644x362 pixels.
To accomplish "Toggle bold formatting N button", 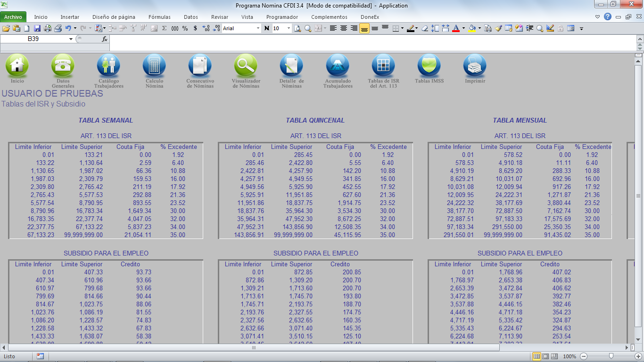I will [x=267, y=28].
